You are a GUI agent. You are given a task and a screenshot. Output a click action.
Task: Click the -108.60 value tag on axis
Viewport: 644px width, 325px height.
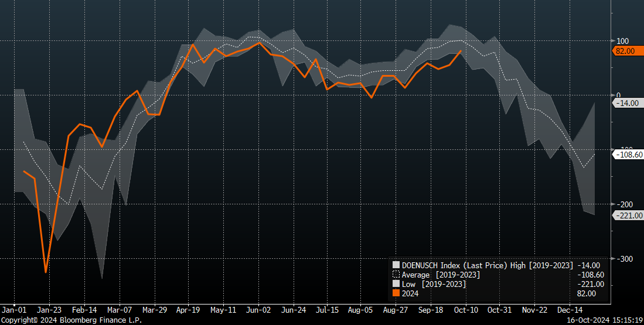627,155
